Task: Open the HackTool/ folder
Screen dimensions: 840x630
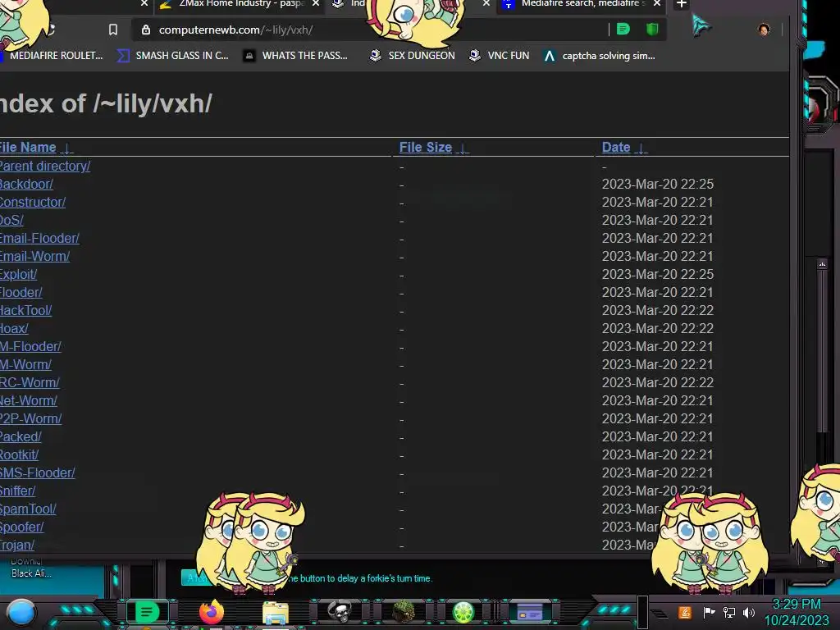Action: point(25,310)
